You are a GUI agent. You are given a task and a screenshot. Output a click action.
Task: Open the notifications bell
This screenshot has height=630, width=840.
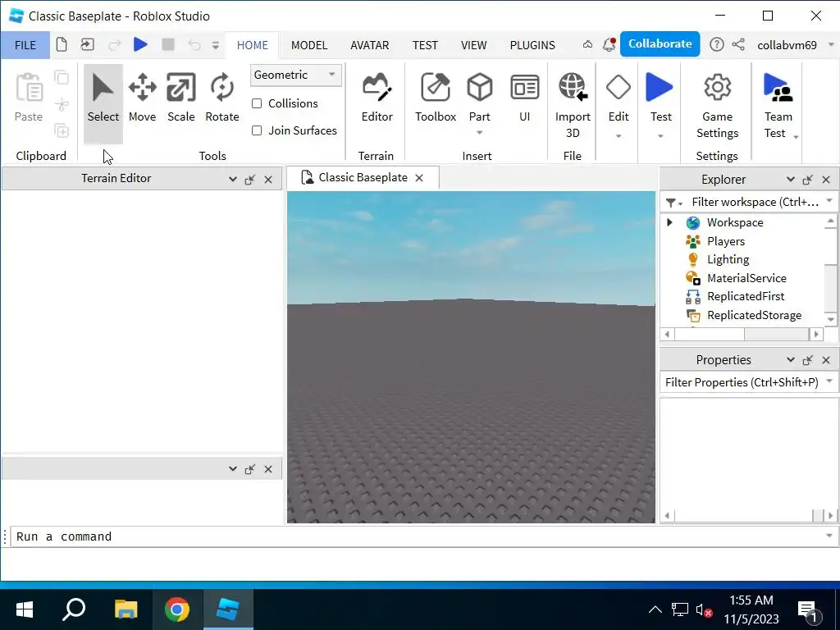pyautogui.click(x=609, y=44)
